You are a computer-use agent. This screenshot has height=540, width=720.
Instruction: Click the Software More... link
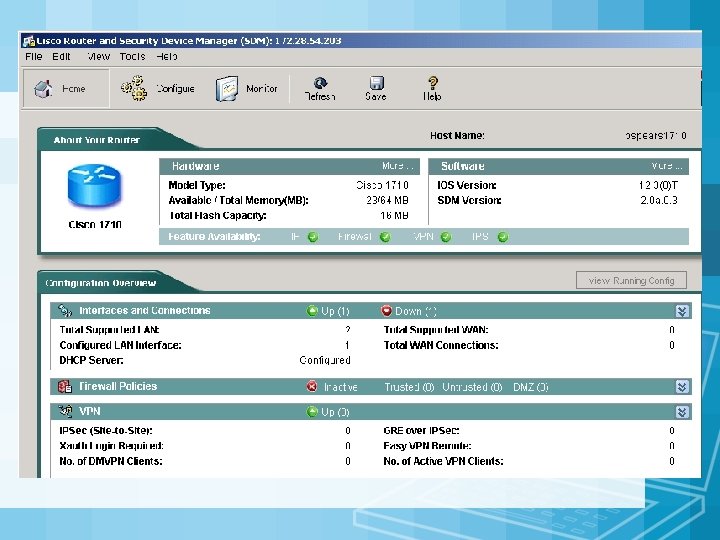click(x=667, y=166)
